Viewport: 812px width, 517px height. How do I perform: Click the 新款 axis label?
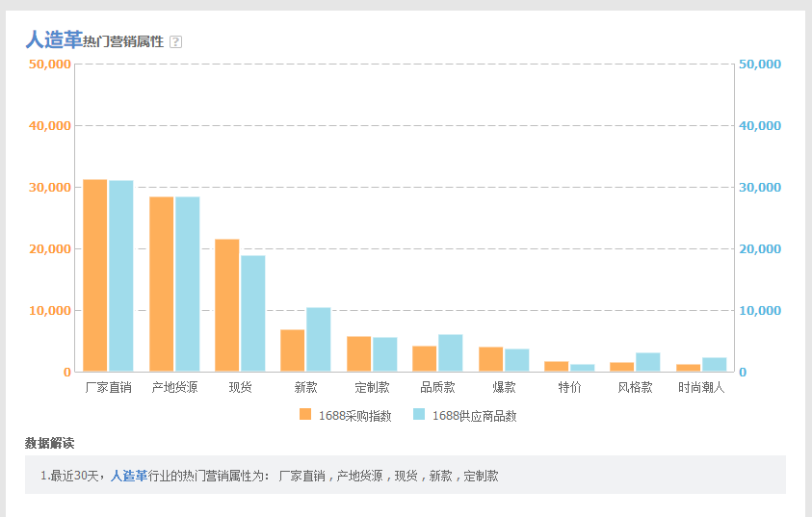[x=305, y=387]
